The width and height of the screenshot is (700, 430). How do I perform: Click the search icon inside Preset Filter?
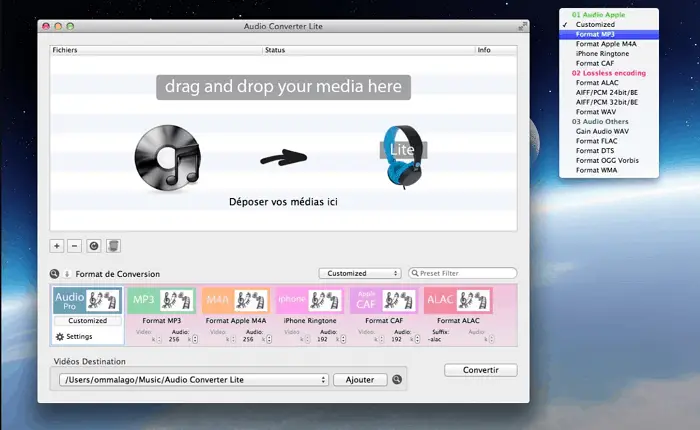pos(415,273)
